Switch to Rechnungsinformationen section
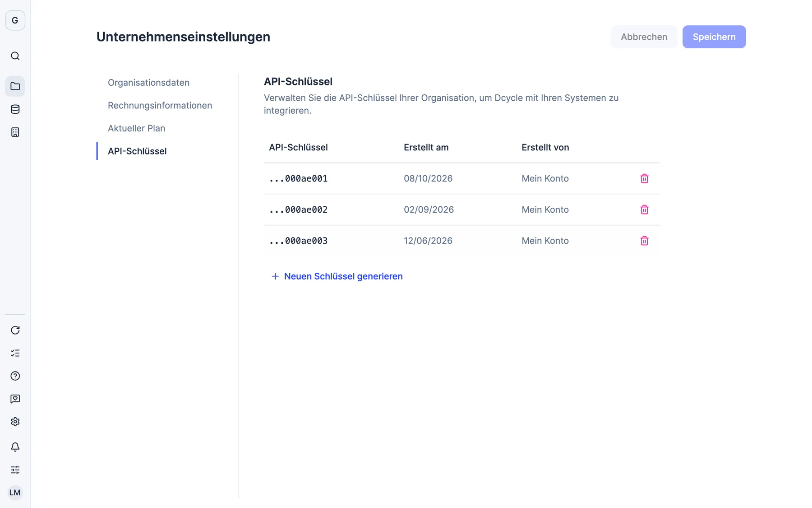Viewport: 812px width, 508px height. [x=160, y=105]
